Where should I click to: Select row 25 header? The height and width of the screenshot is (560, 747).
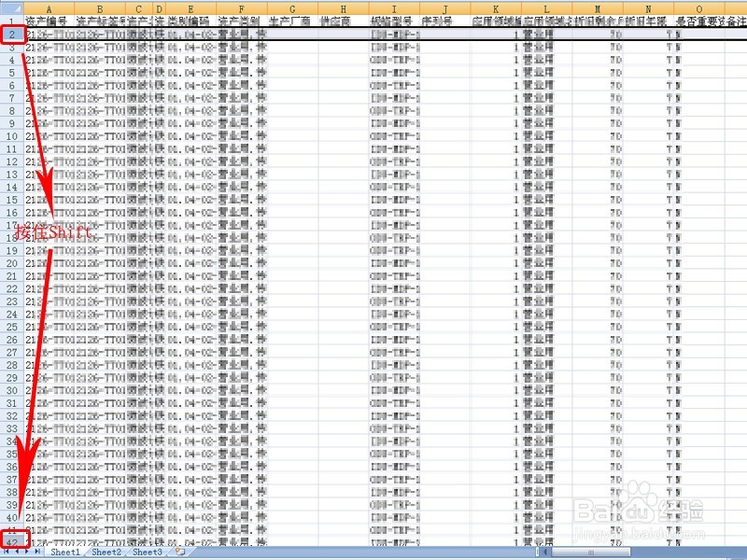pyautogui.click(x=11, y=327)
